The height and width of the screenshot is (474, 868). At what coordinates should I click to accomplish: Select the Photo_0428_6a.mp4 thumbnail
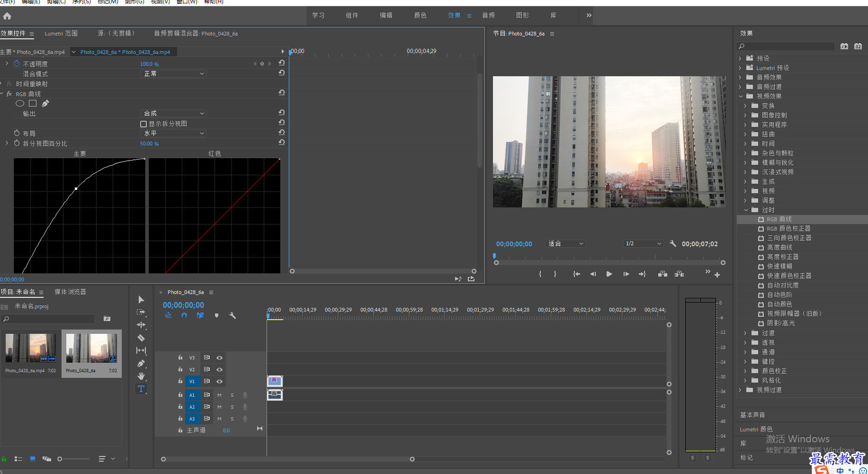30,348
